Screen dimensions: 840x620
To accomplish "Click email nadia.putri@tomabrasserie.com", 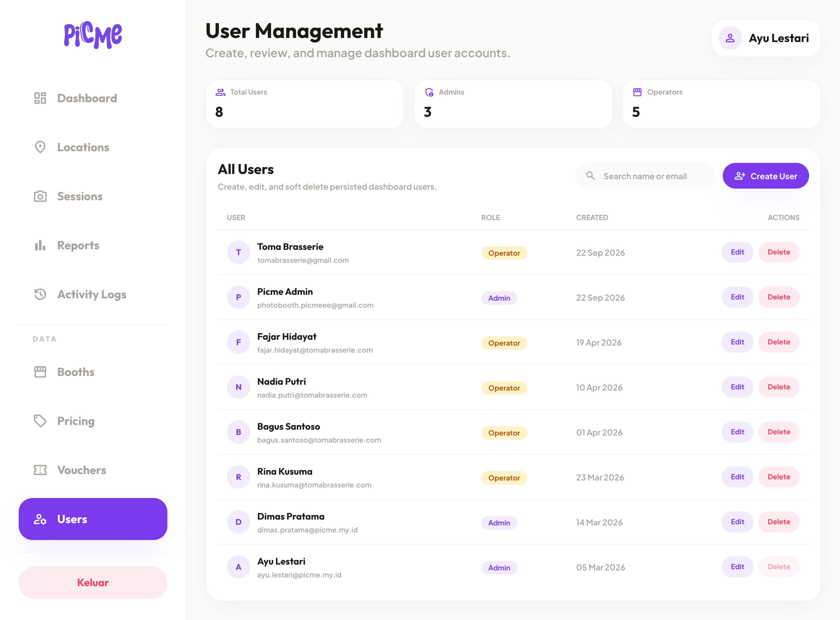I will coord(312,395).
